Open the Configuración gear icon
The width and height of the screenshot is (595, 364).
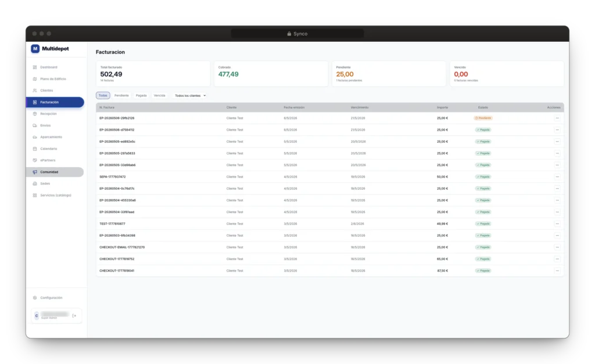[x=35, y=298]
